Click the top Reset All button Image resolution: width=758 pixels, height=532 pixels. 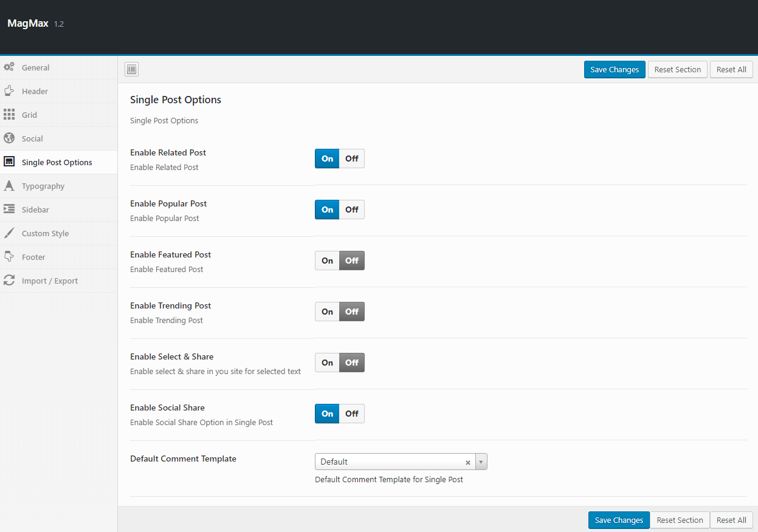coord(731,70)
